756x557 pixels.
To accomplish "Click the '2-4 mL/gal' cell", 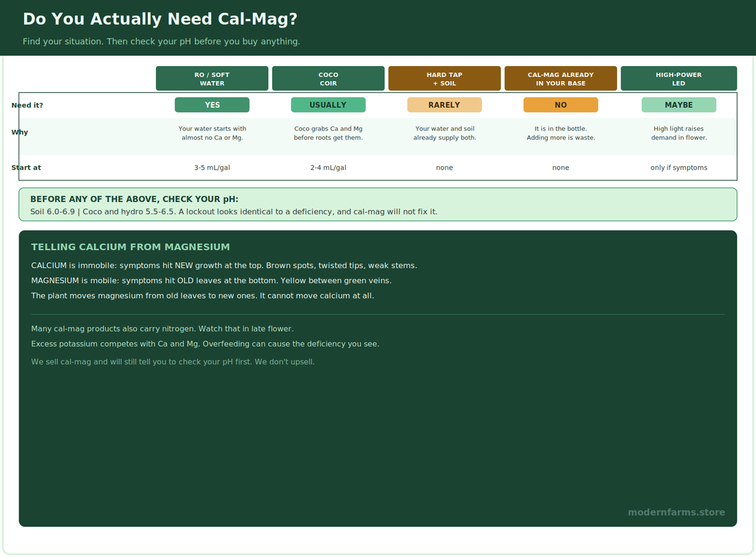I will (329, 168).
